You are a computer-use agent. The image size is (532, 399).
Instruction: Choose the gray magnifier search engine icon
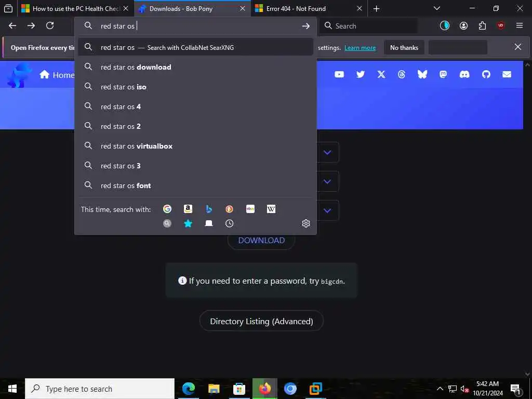167,223
